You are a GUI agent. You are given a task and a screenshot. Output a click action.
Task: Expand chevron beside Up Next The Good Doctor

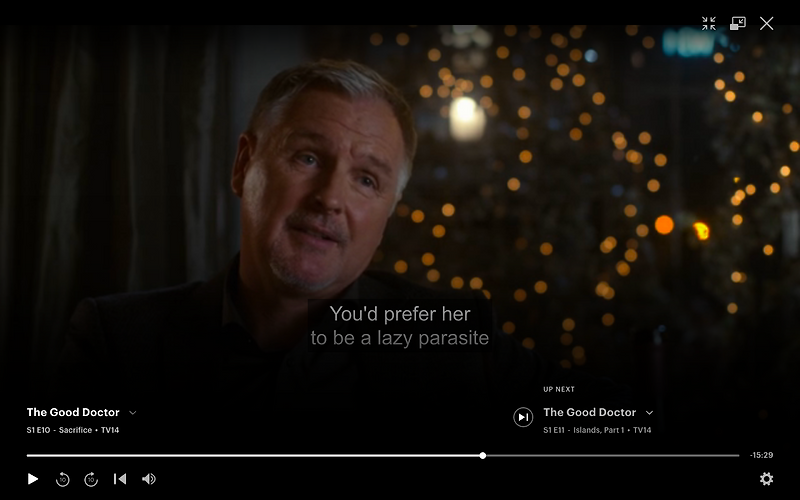click(649, 412)
